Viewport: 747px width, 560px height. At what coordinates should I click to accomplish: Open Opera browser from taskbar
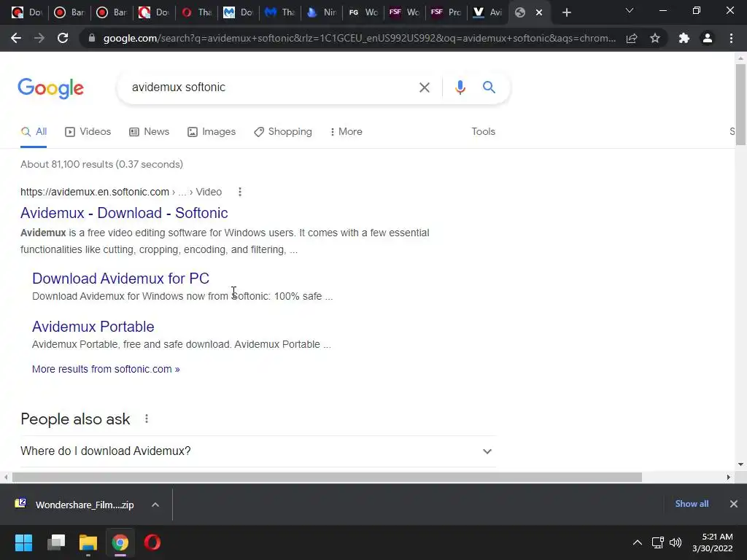(x=152, y=542)
